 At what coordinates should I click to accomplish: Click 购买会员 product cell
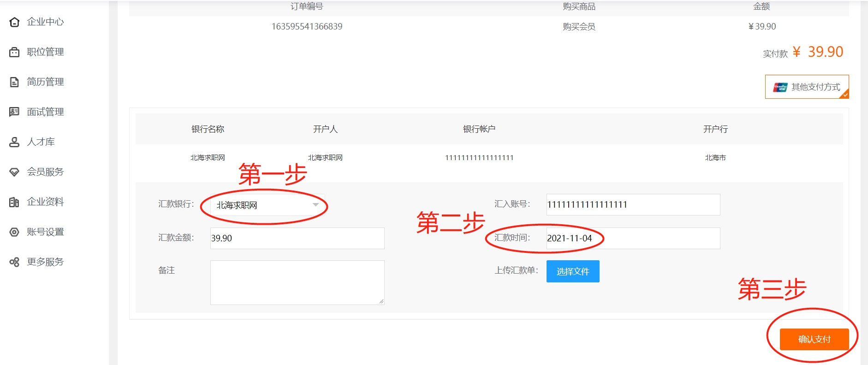[x=579, y=27]
